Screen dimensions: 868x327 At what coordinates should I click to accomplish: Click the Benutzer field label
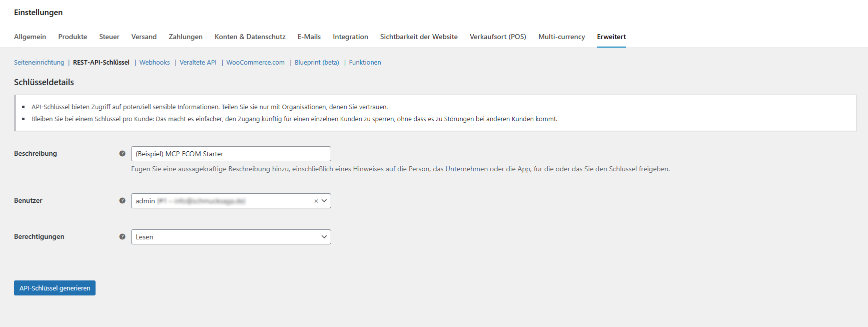[x=28, y=201]
